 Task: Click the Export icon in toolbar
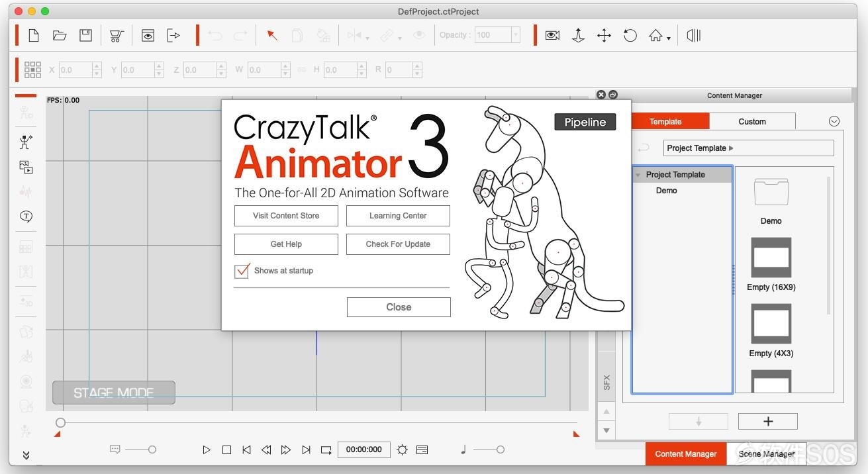173,35
